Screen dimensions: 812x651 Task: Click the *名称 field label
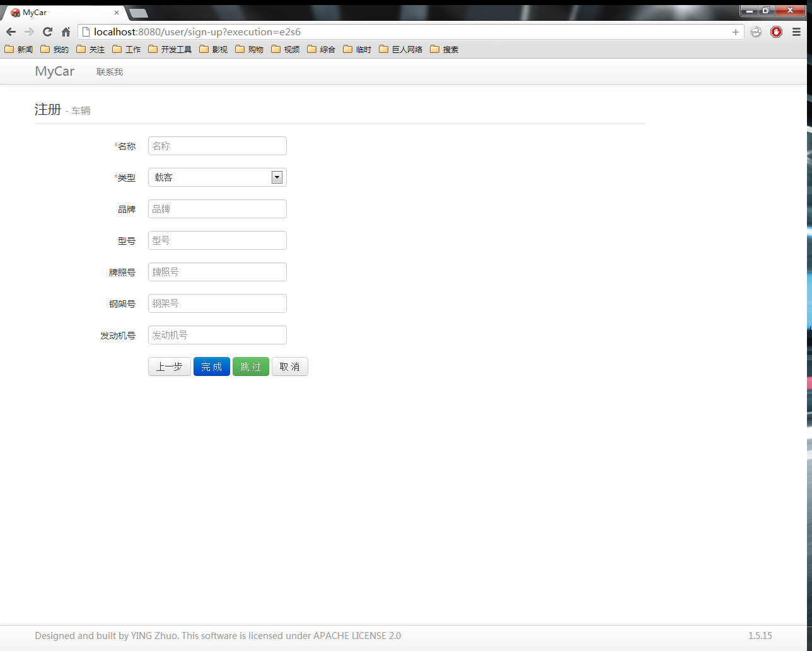(x=125, y=146)
